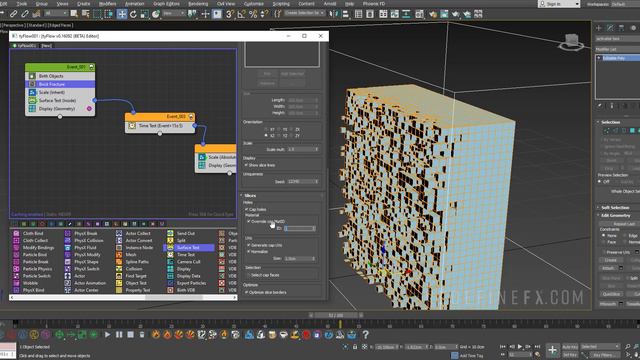This screenshot has width=640, height=360.
Task: Activate the Rotate tool in main toolbar
Action: click(133, 14)
